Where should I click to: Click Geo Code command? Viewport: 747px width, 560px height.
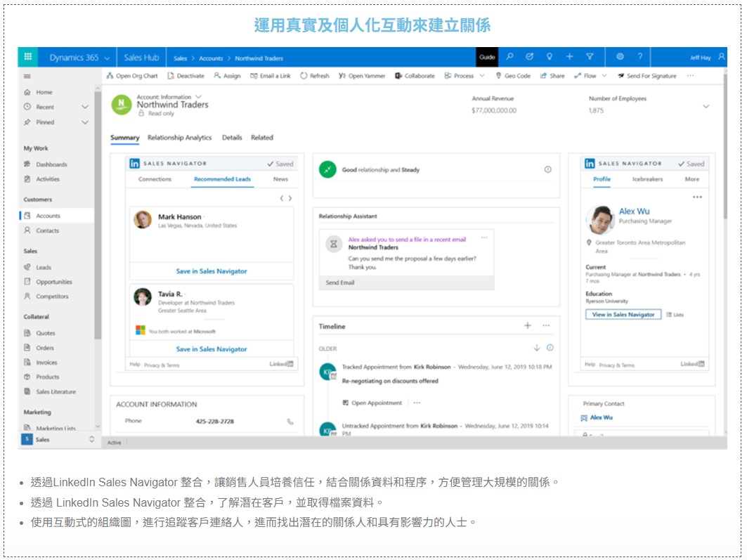513,76
